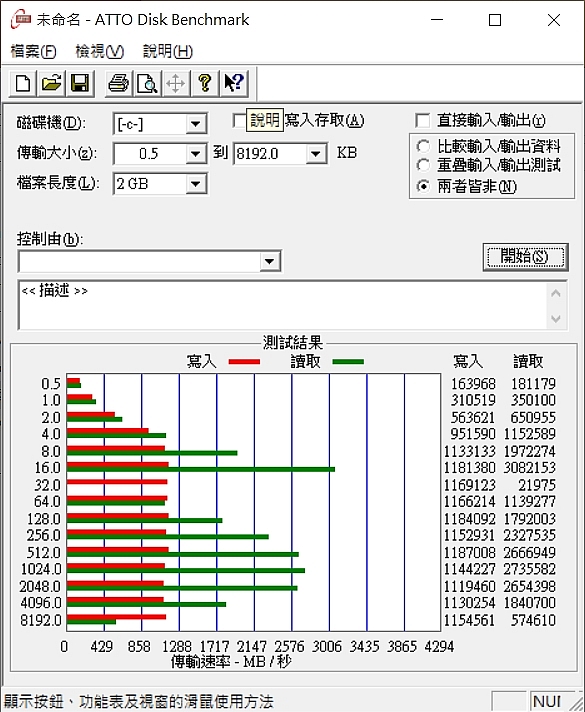Click the 8192.0 row label in chart
Screen dimensions: 585x712
40,620
